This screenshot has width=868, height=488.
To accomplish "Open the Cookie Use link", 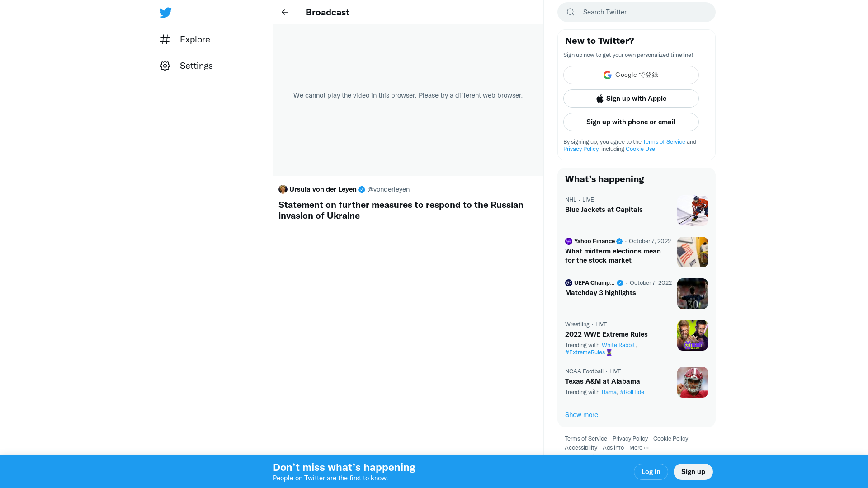I will pyautogui.click(x=641, y=149).
